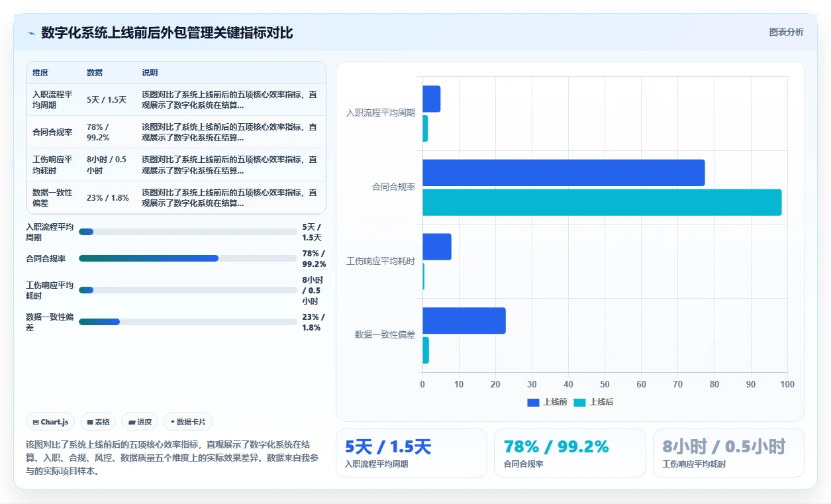Click the 上线前 bar for 合同合规率
The height and width of the screenshot is (504, 831).
pos(563,173)
